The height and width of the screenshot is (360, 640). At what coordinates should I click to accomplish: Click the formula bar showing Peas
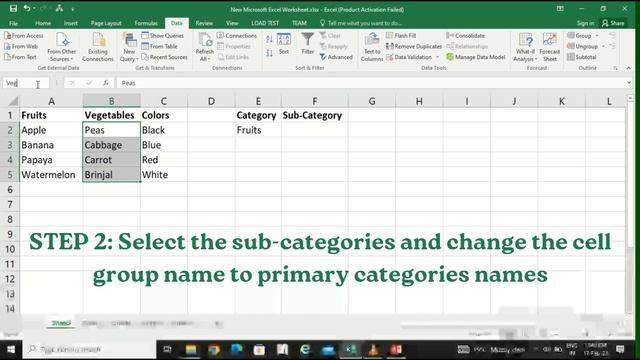(x=371, y=83)
